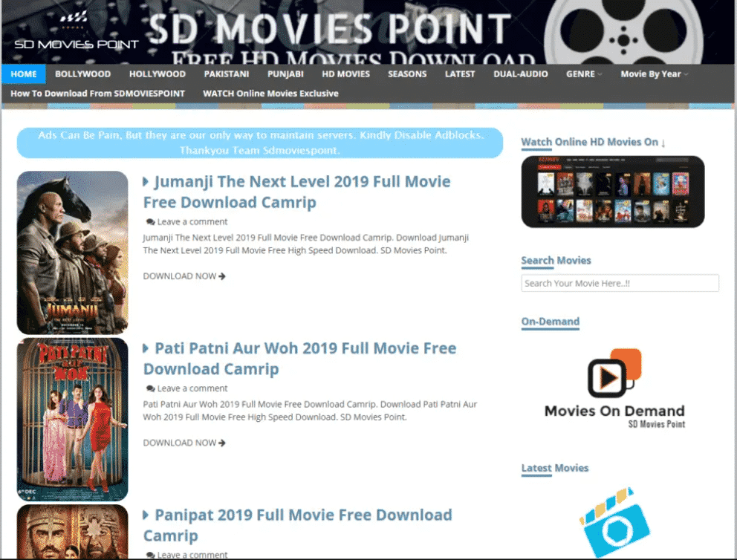
Task: Click arrow before Panipat title
Action: (146, 515)
